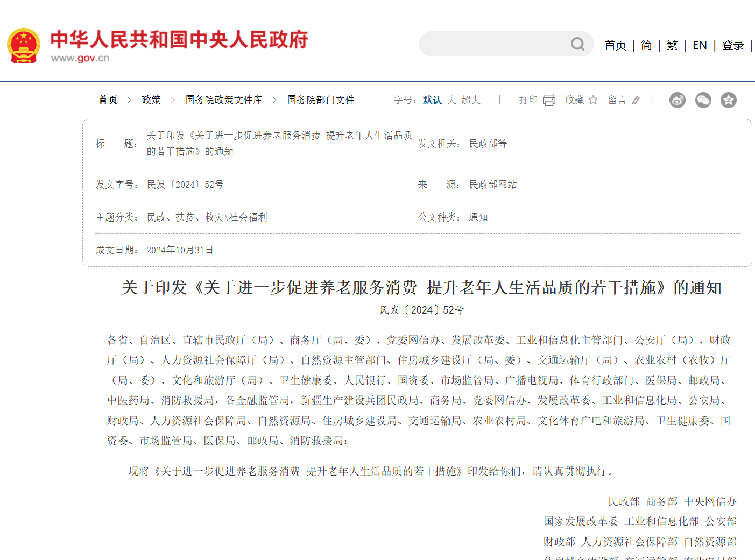Switch font size to 大
This screenshot has width=755, height=560.
[451, 100]
